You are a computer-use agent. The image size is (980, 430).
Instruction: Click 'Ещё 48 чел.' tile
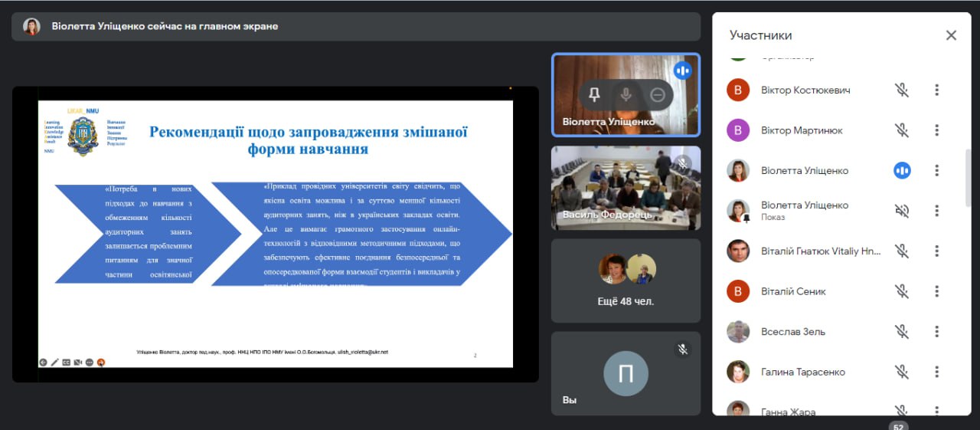tap(626, 281)
